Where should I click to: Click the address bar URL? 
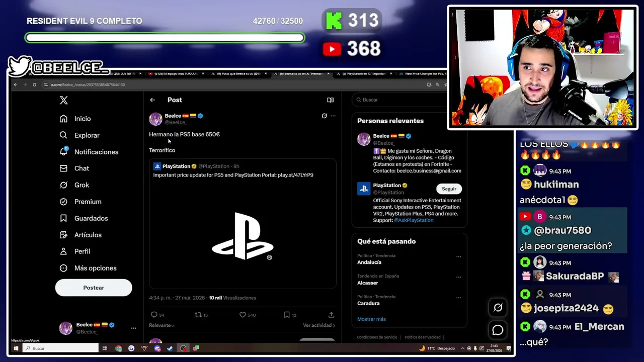[x=88, y=84]
